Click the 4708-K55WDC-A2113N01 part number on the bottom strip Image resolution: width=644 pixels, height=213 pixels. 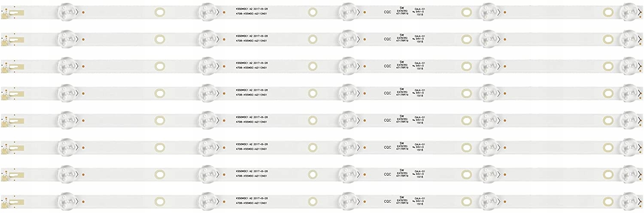(252, 203)
